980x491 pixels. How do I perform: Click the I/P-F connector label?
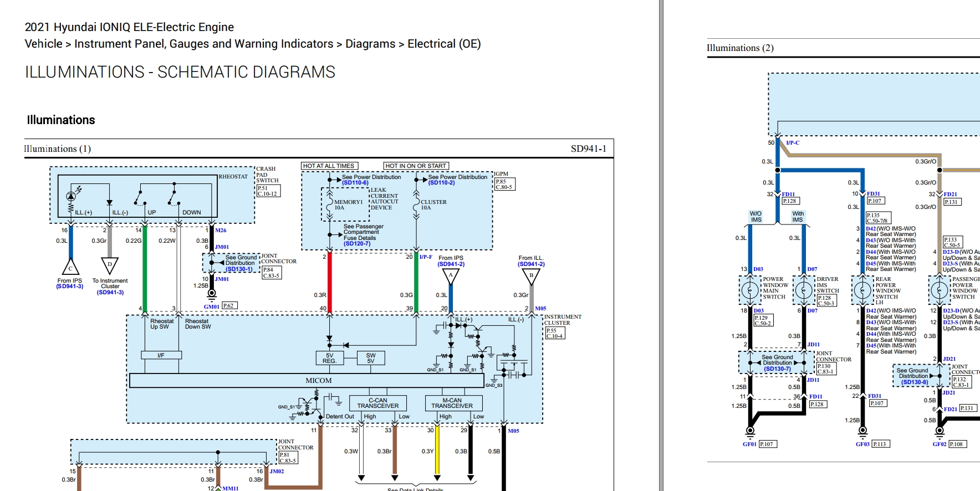point(426,257)
